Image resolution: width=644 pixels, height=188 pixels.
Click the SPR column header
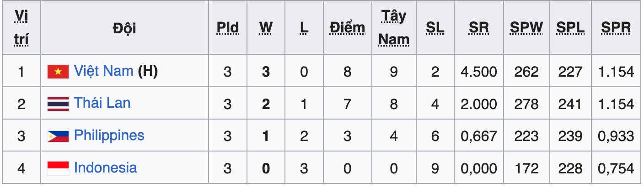pyautogui.click(x=616, y=28)
